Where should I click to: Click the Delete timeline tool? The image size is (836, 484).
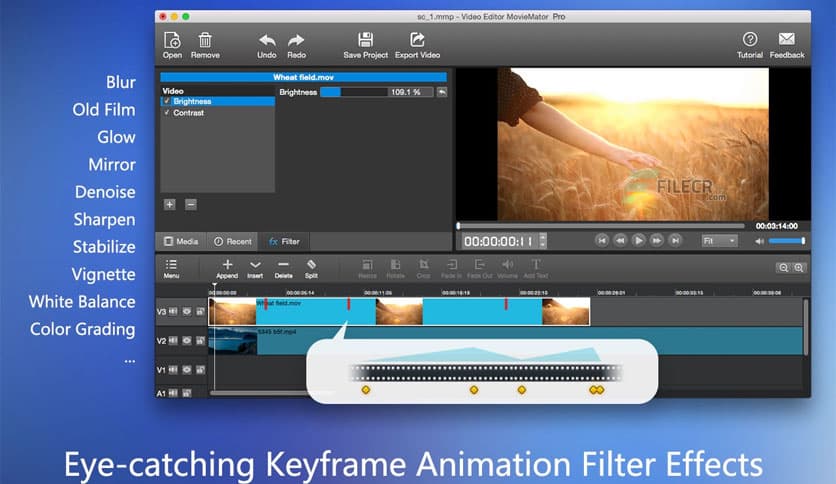[283, 269]
